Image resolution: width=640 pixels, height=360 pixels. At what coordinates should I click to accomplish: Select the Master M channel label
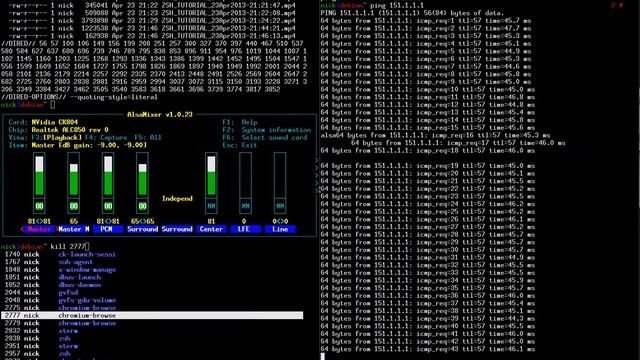74,229
